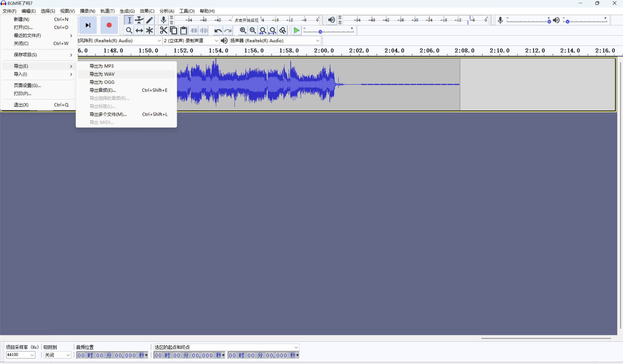623x364 pixels.
Task: Click the recording meter microphone icon
Action: pyautogui.click(x=163, y=20)
